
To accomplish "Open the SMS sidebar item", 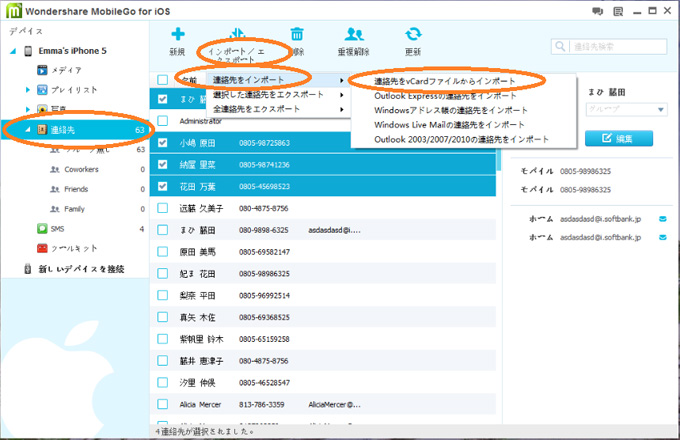I will point(57,229).
